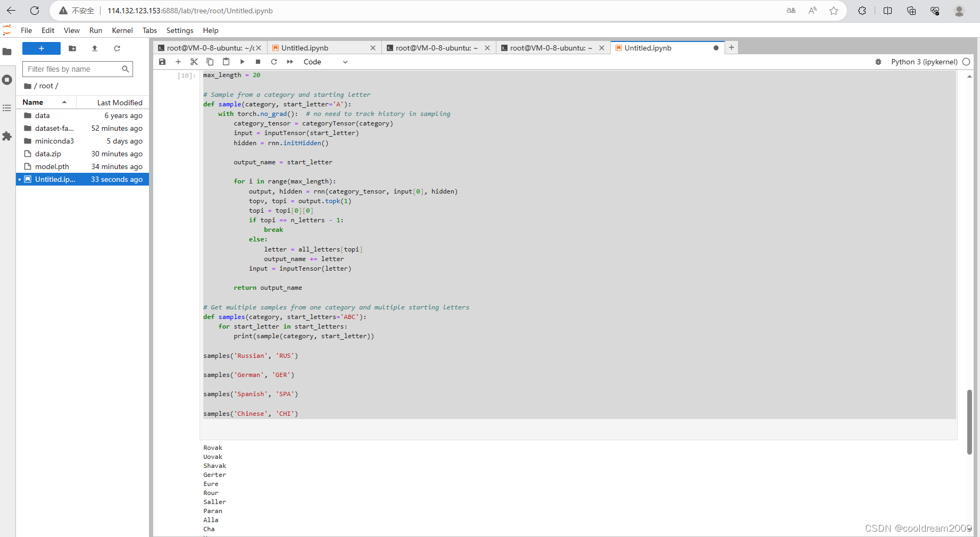Toggle the browser split screen icon
The height and width of the screenshot is (537, 980).
[x=887, y=11]
